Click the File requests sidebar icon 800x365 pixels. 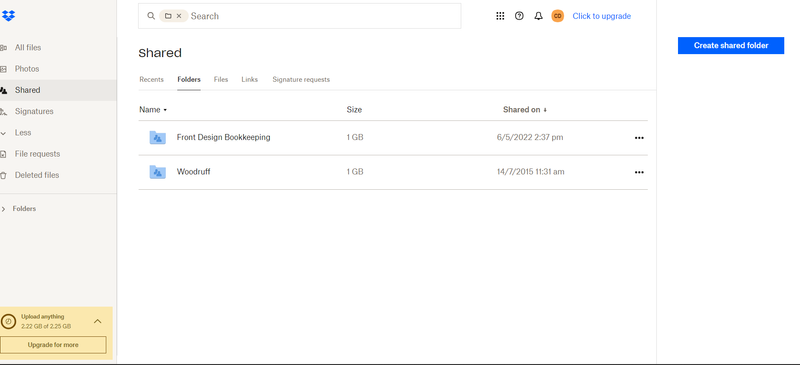3,154
